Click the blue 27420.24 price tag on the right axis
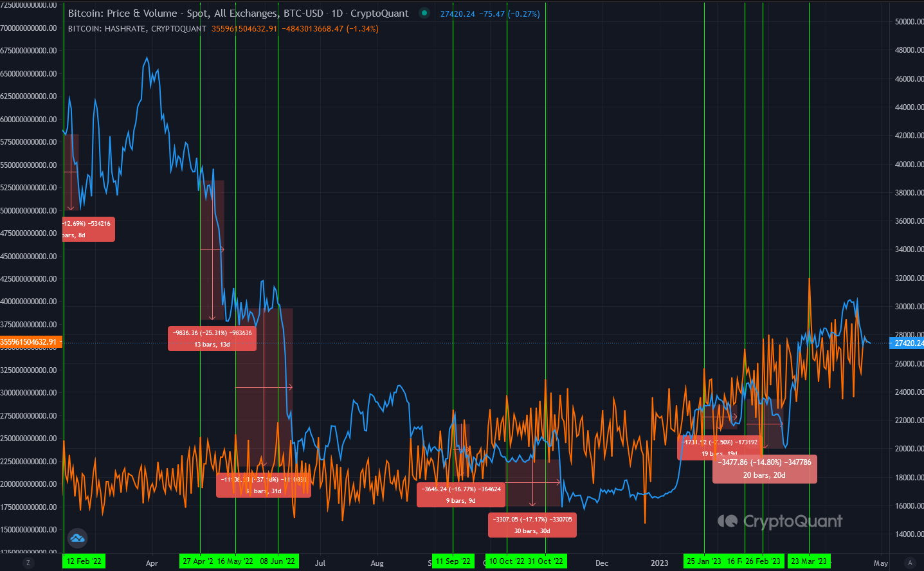 point(907,343)
